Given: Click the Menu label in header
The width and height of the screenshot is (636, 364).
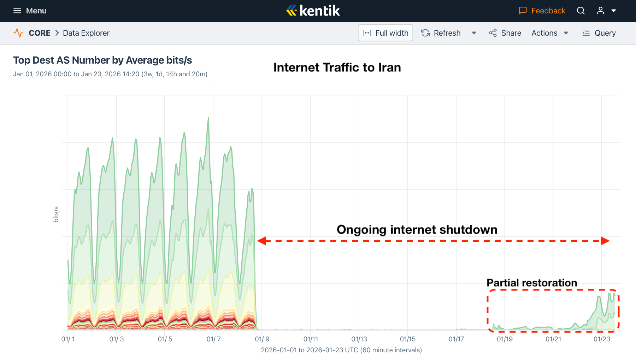Looking at the screenshot, I should 36,11.
